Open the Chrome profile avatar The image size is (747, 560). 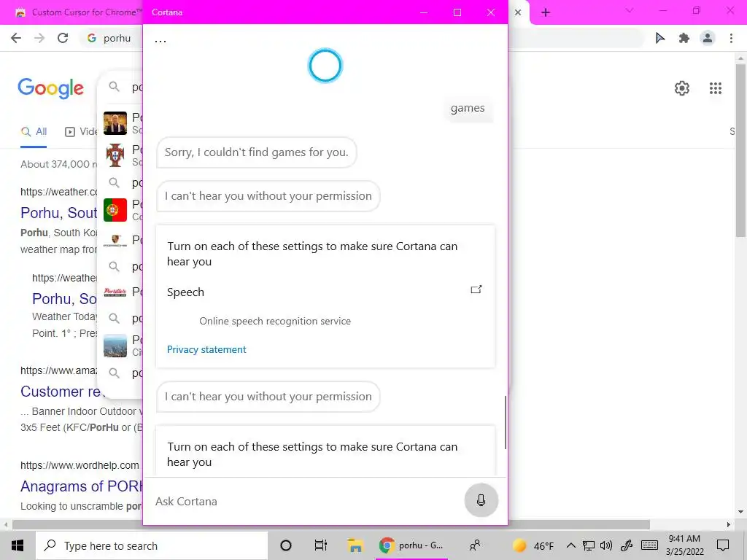(x=708, y=38)
